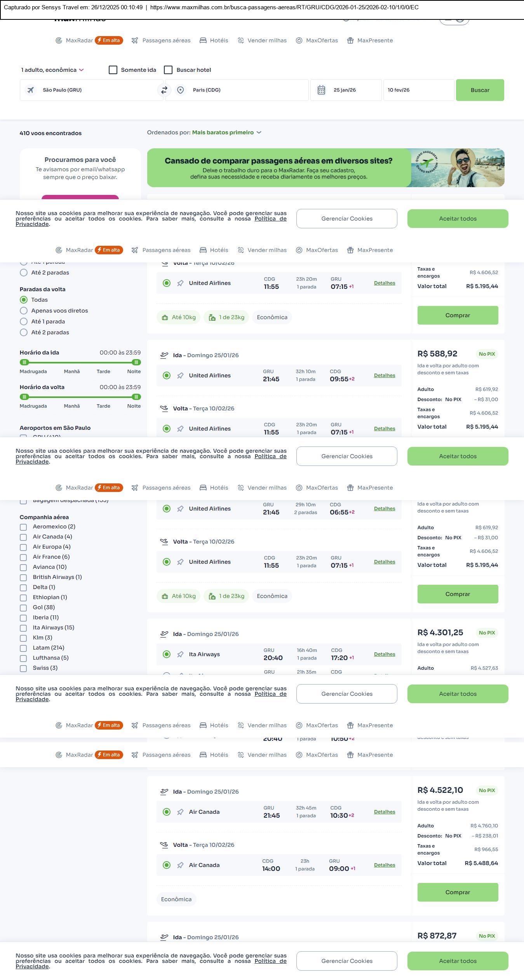524x980 pixels.
Task: Click the airplane icon in São Paulo (GRU) field
Action: (x=31, y=90)
